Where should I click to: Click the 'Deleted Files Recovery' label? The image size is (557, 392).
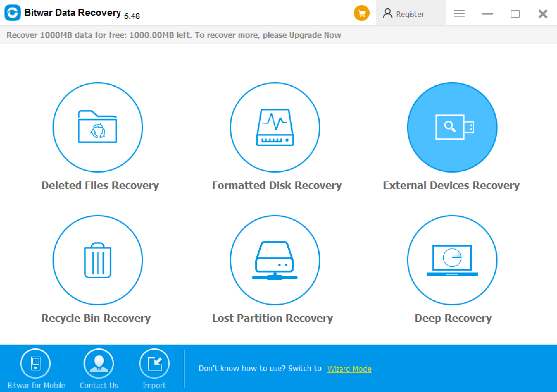pos(100,185)
